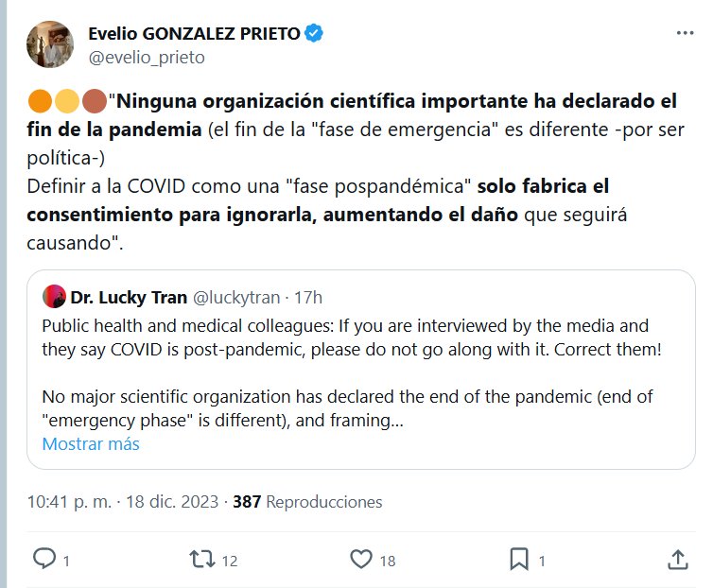This screenshot has width=713, height=588.
Task: Expand quoted tweet with Mostrar más
Action: pyautogui.click(x=91, y=443)
